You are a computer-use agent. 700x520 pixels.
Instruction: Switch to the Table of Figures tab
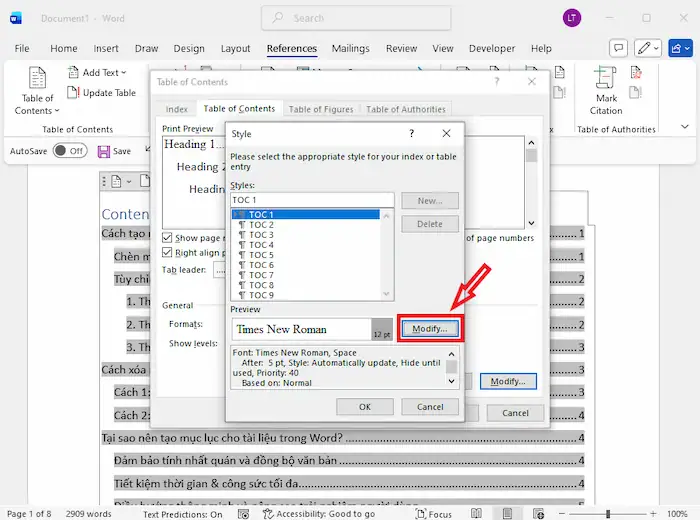[x=320, y=109]
